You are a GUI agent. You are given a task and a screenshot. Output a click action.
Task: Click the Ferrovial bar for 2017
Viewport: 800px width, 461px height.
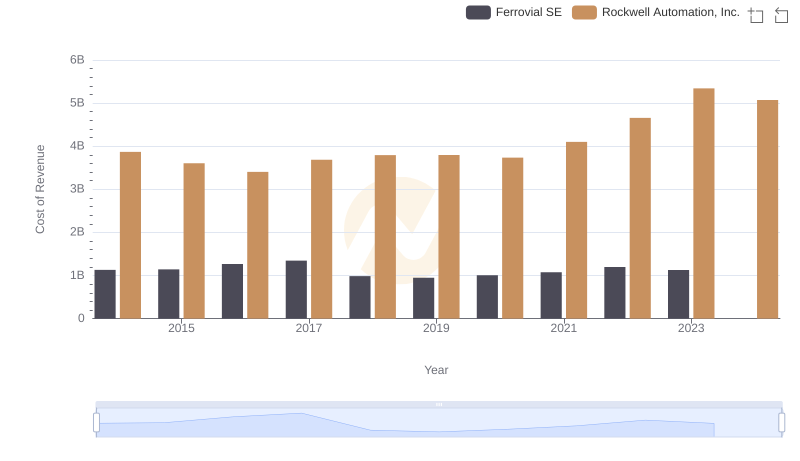click(296, 289)
